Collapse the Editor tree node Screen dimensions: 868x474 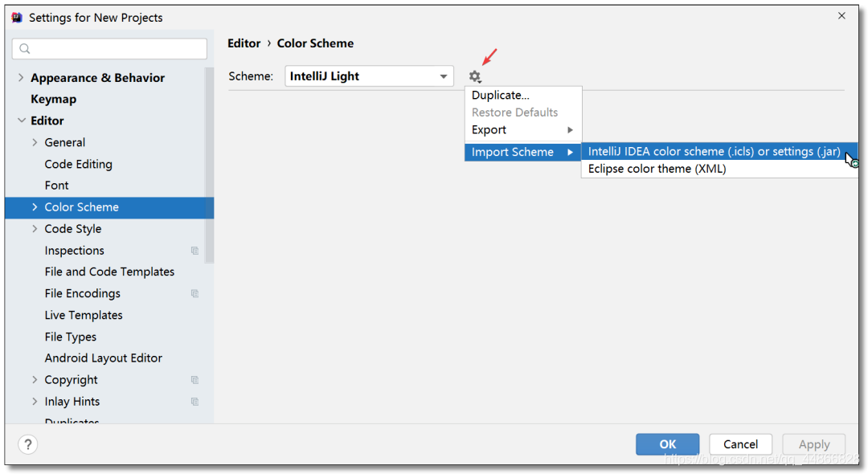pos(23,121)
